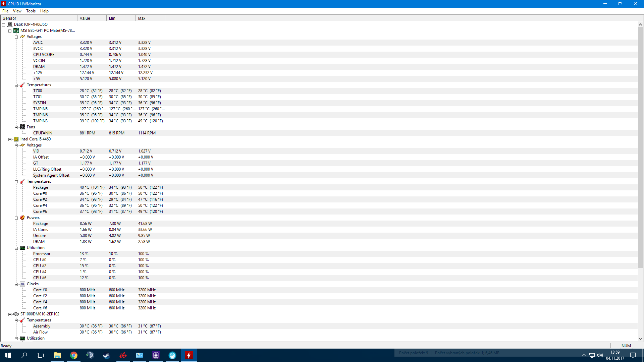
Task: Click the Fans section fan icon
Action: 22,127
